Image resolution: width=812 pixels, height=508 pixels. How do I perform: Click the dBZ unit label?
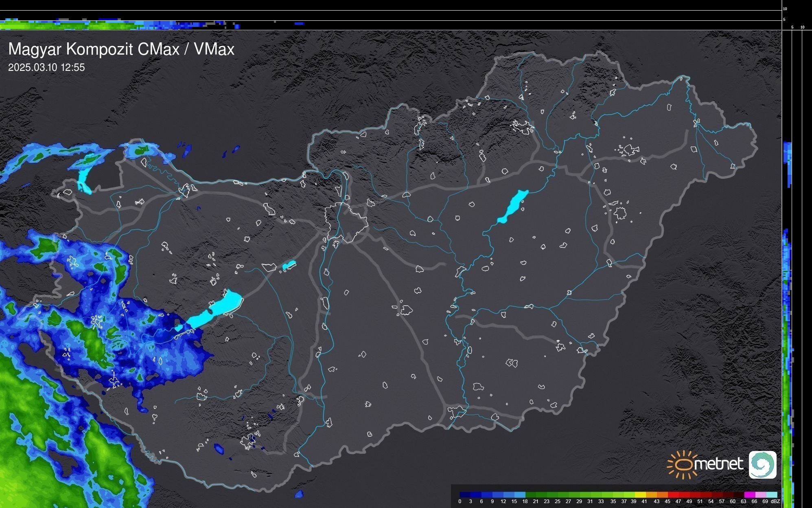click(775, 501)
